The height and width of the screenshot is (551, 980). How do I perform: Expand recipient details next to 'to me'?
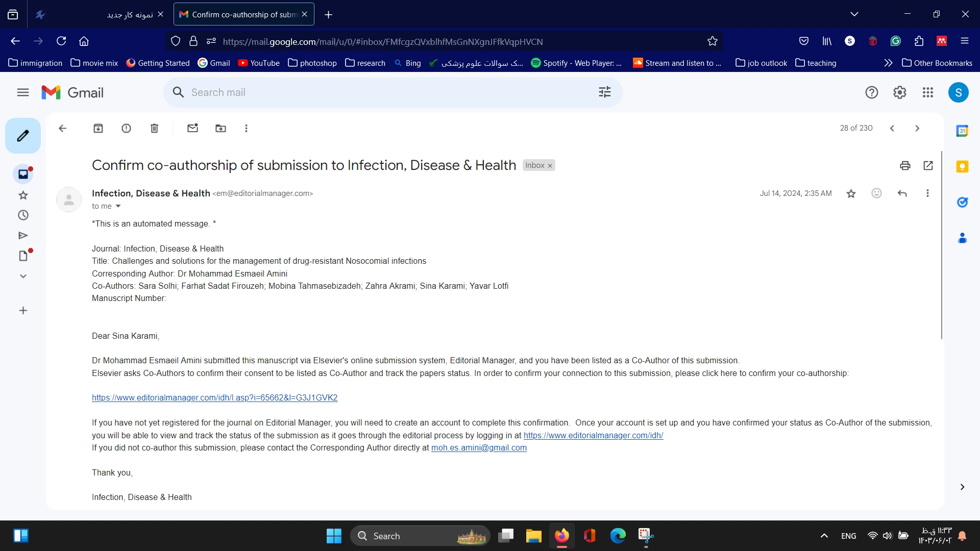[118, 206]
